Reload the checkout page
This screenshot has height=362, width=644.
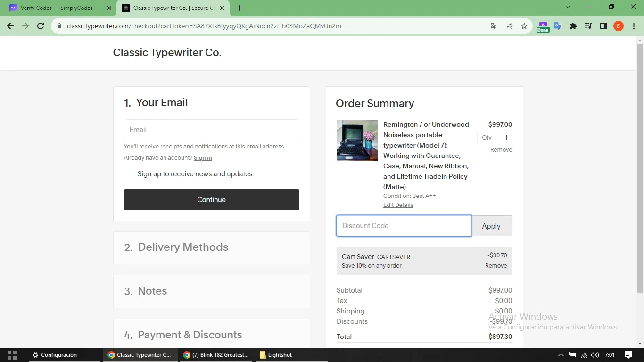pyautogui.click(x=41, y=26)
